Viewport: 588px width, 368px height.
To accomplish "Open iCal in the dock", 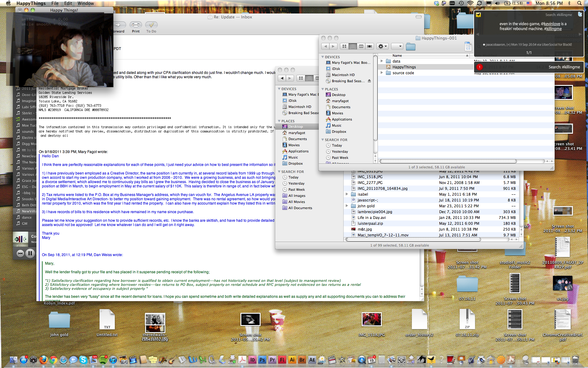I will [371, 359].
